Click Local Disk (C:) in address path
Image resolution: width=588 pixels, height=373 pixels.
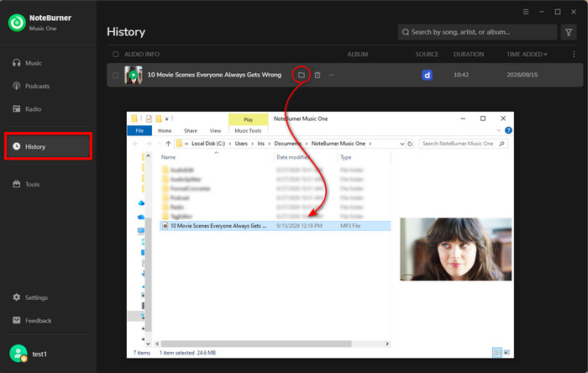pos(208,144)
